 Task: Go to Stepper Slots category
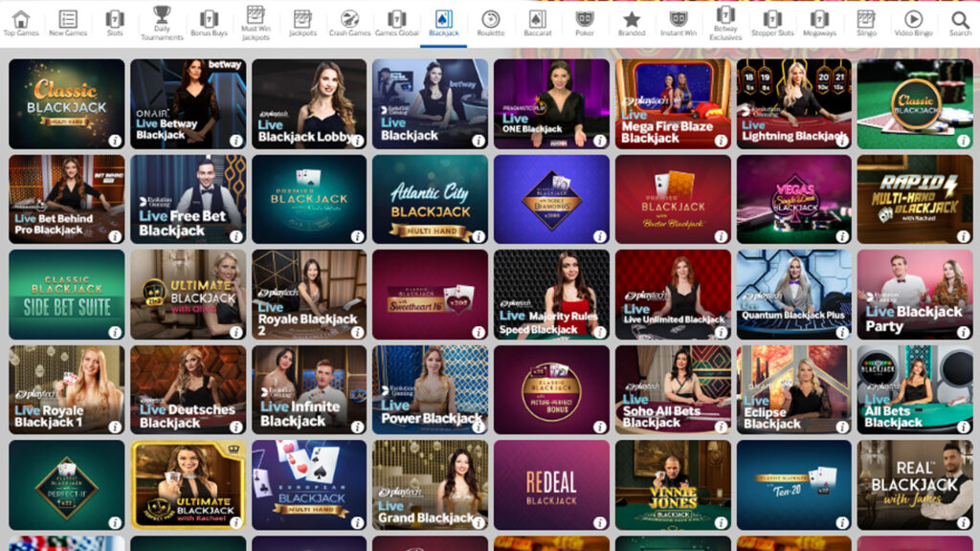point(772,24)
